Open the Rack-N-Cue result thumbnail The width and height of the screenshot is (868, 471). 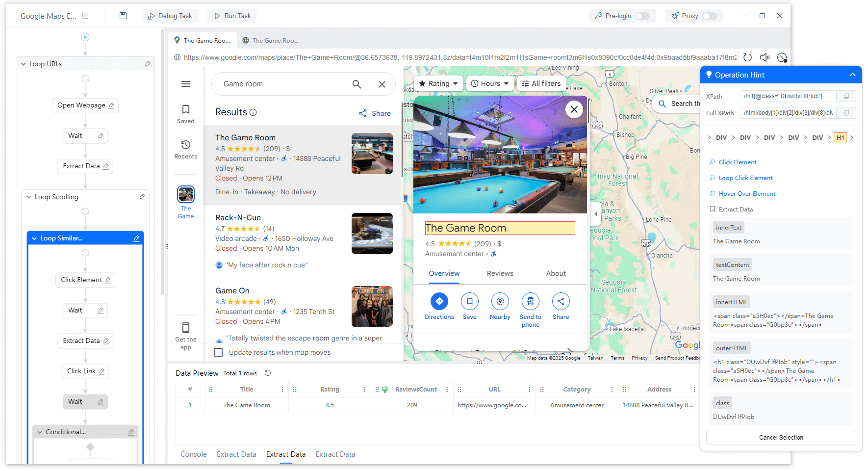pos(372,234)
